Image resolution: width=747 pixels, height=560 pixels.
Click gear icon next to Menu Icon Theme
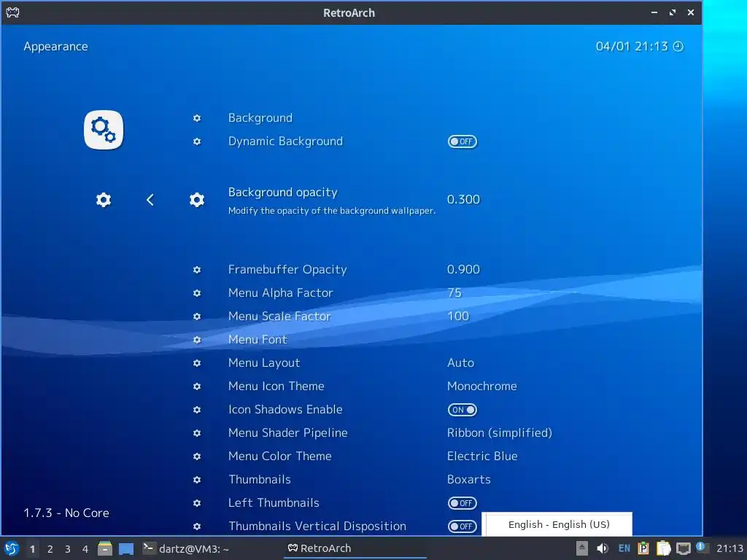click(x=197, y=386)
